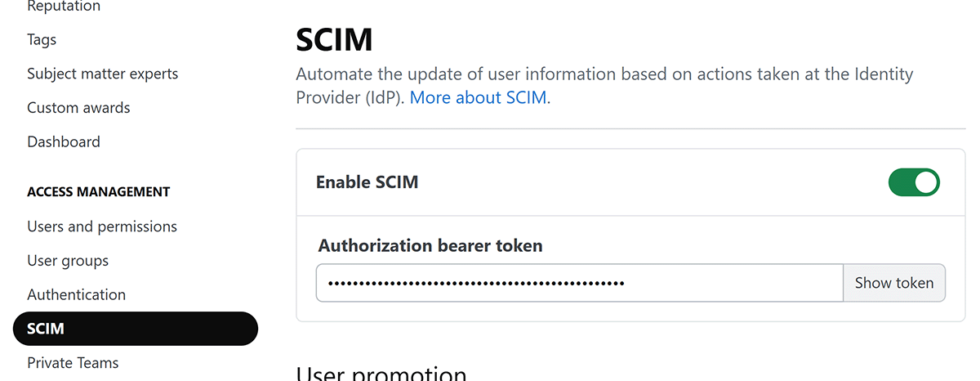Viewport: 980px width, 381px height.
Task: Open the Dashboard settings page
Action: tap(64, 141)
